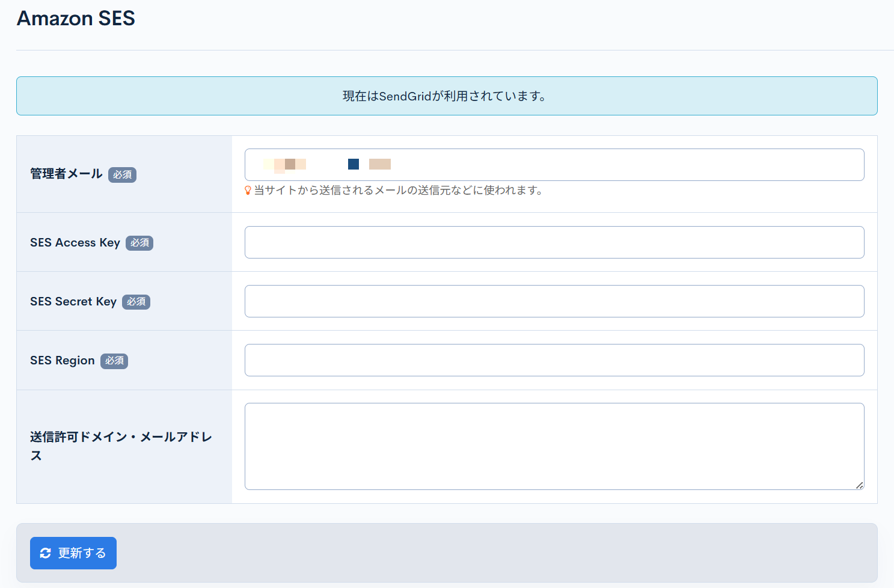
Task: Focus the 管理者メール input field
Action: pos(554,165)
